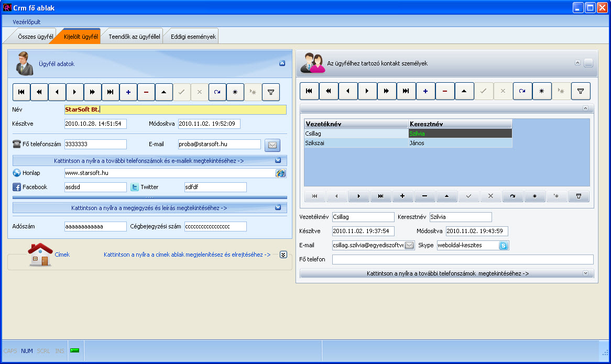Refresh customer data in Ügyfél adatok toolbar
Image resolution: width=611 pixels, height=364 pixels.
(217, 92)
